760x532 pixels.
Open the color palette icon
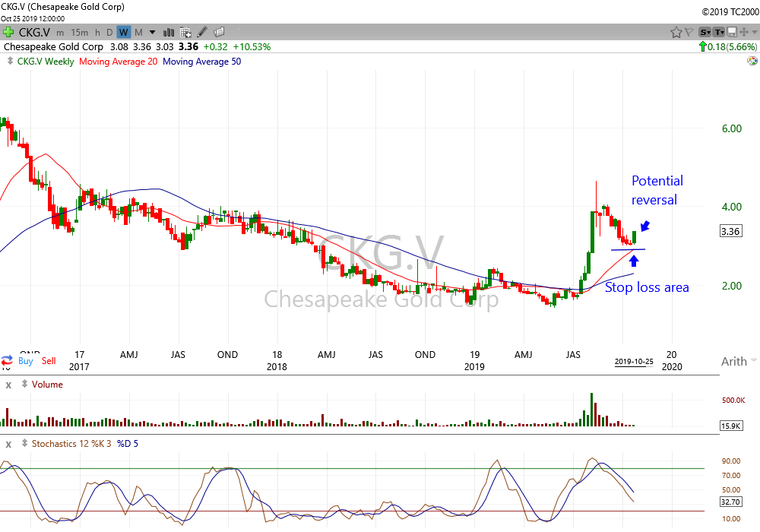coord(752,61)
